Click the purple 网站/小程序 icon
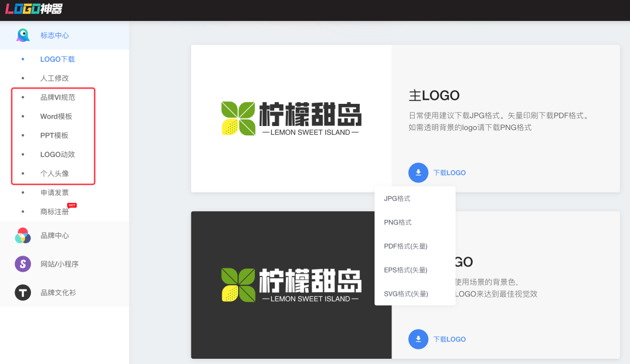 click(x=23, y=264)
